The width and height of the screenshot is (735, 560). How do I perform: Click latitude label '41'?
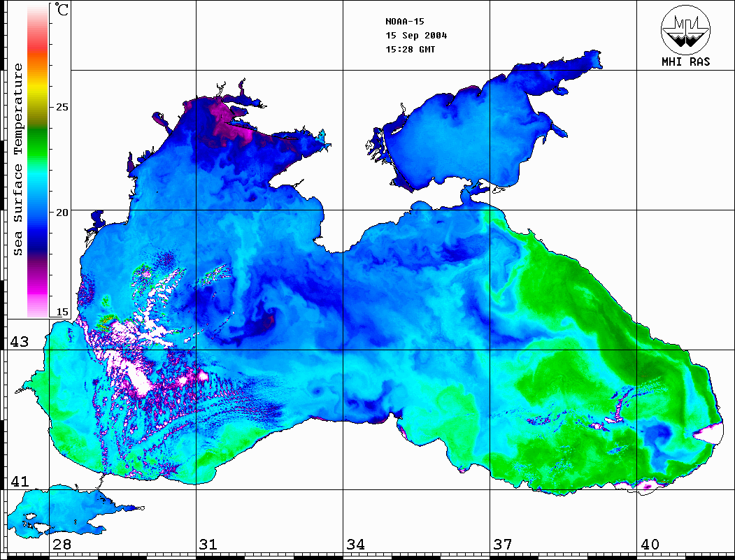click(20, 481)
